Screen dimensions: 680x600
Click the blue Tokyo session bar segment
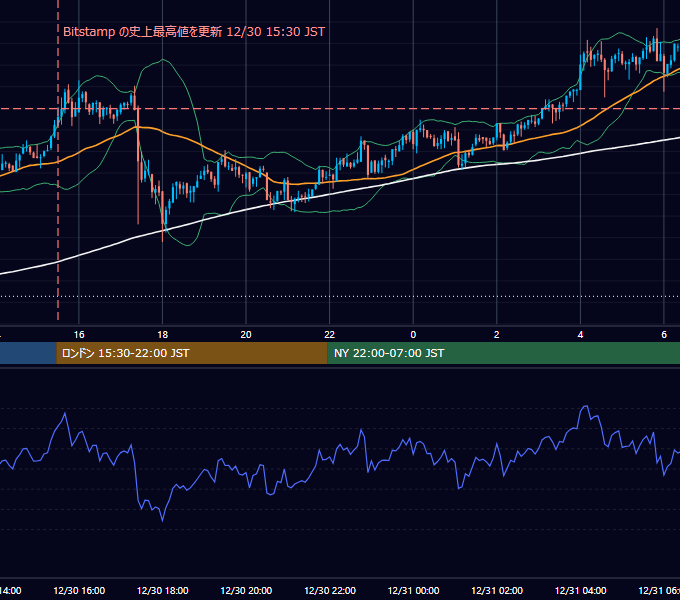coord(28,353)
